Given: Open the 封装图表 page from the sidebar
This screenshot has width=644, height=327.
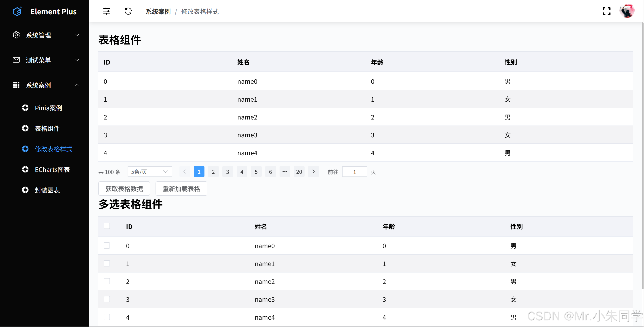Looking at the screenshot, I should pos(48,190).
